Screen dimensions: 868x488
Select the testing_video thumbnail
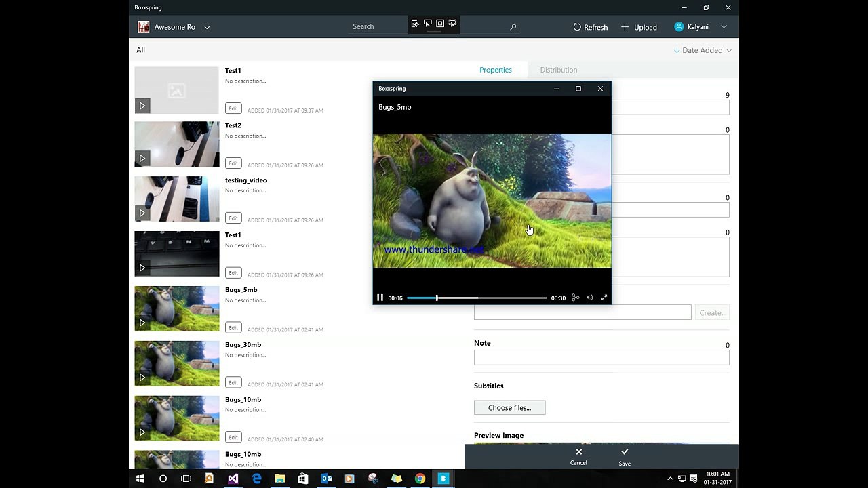click(x=177, y=199)
